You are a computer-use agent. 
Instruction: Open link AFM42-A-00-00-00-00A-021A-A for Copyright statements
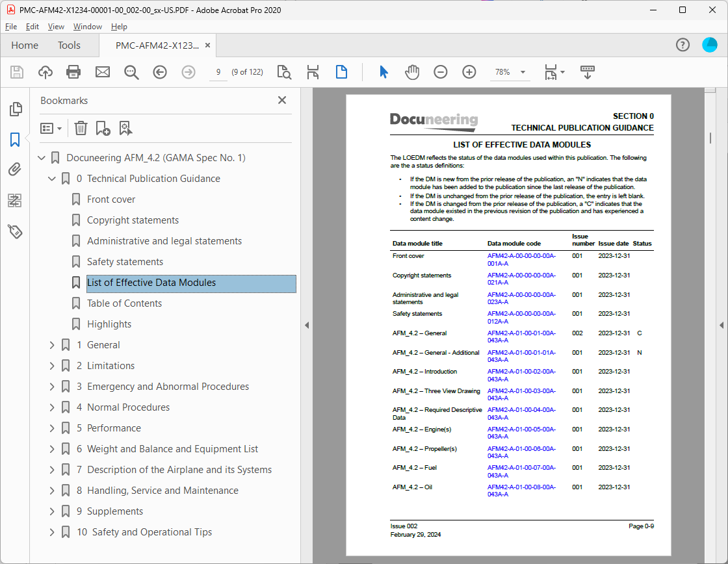pyautogui.click(x=521, y=279)
